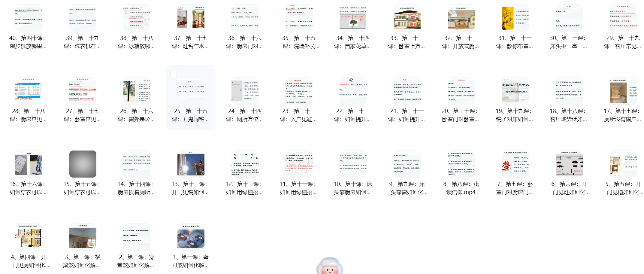Click file name '8、第八课：浅谈信仰.mp4'
This screenshot has height=274, width=644.
click(x=461, y=188)
